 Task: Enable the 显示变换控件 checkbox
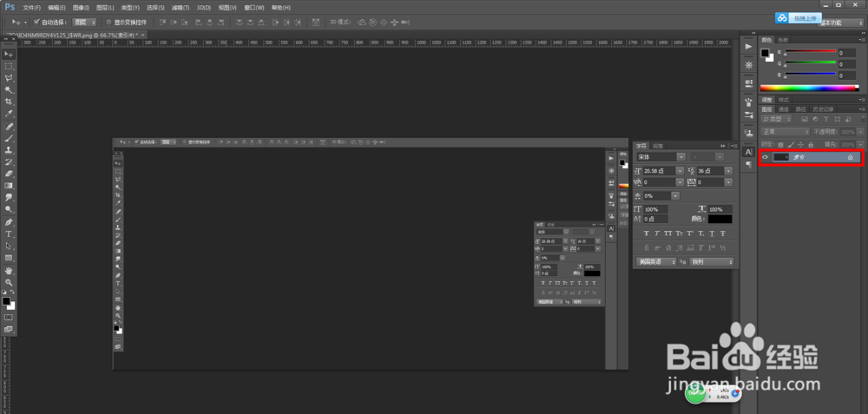coord(108,23)
